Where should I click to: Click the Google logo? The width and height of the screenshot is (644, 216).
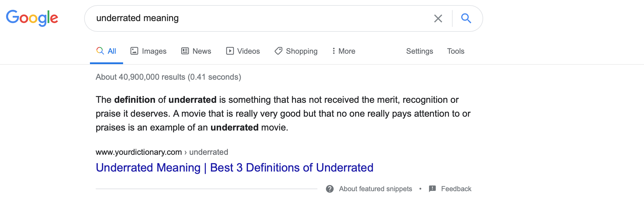coord(32,18)
